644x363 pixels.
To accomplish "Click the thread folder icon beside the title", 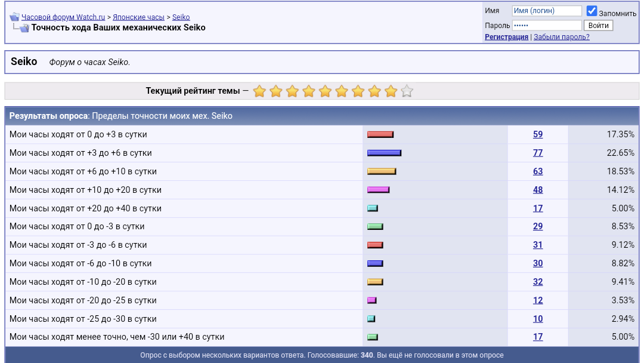I will (24, 28).
